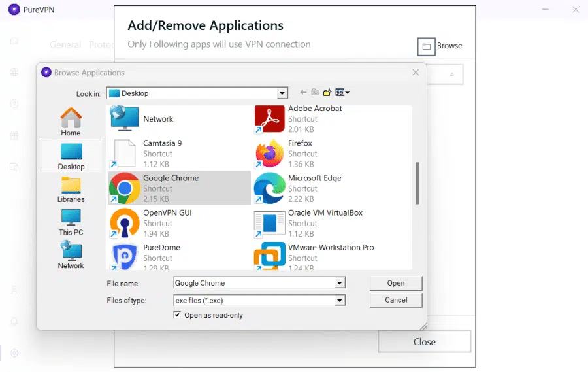Click the go back arrow toolbar icon
This screenshot has height=372, width=588.
pos(303,92)
